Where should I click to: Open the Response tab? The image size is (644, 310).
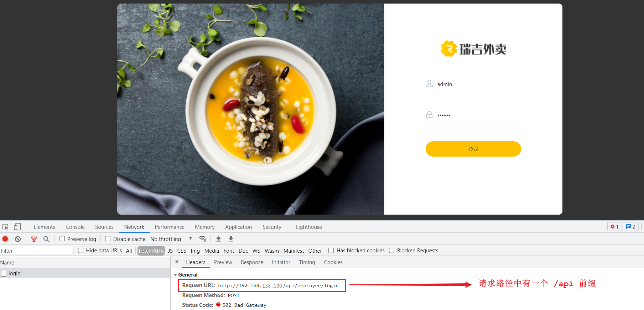point(252,262)
